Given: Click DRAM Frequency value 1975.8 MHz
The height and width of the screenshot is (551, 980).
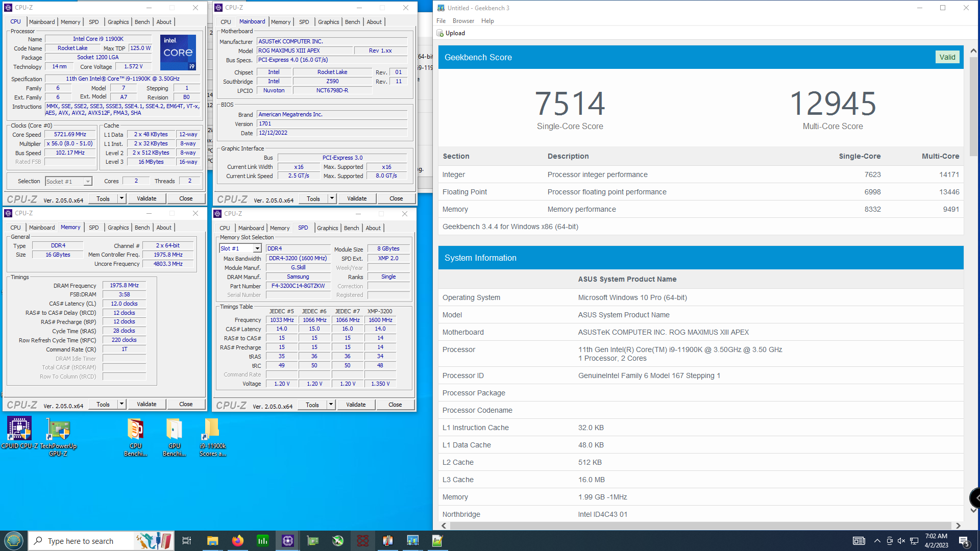Looking at the screenshot, I should pos(124,285).
